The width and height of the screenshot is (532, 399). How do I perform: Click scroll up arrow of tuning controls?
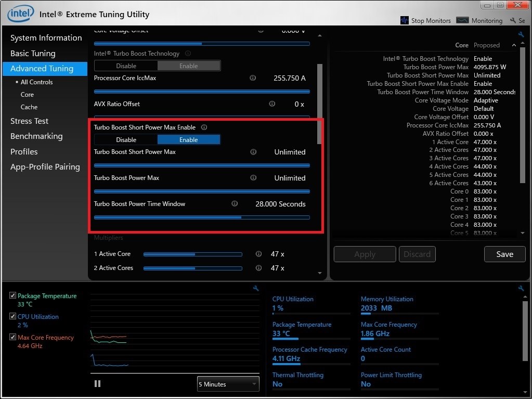320,35
